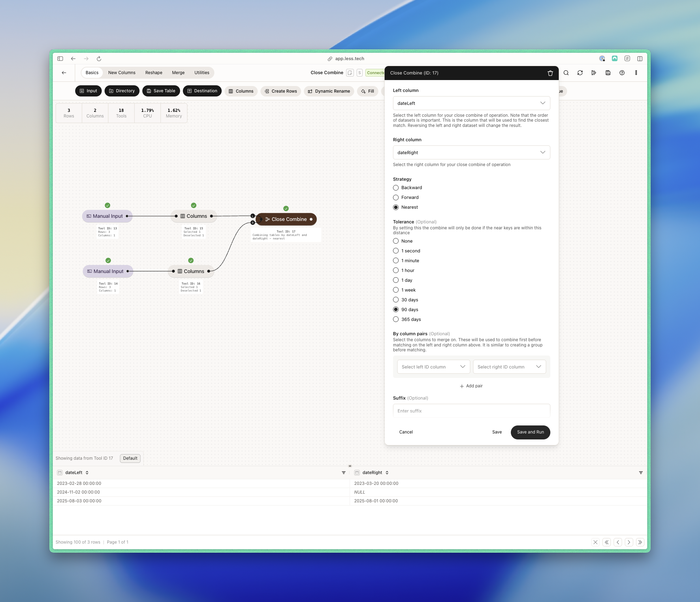This screenshot has width=700, height=602.
Task: Click the save disk icon in toolbar
Action: (x=608, y=73)
